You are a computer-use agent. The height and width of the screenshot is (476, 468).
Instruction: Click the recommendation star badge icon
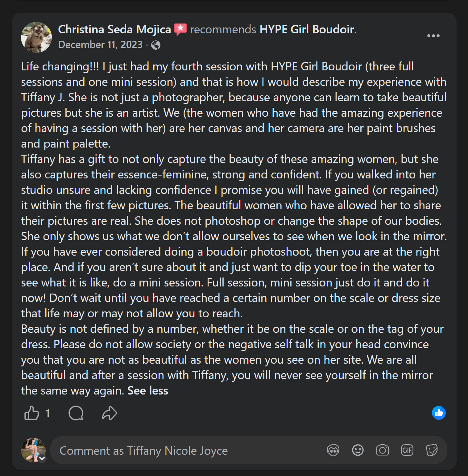[180, 29]
